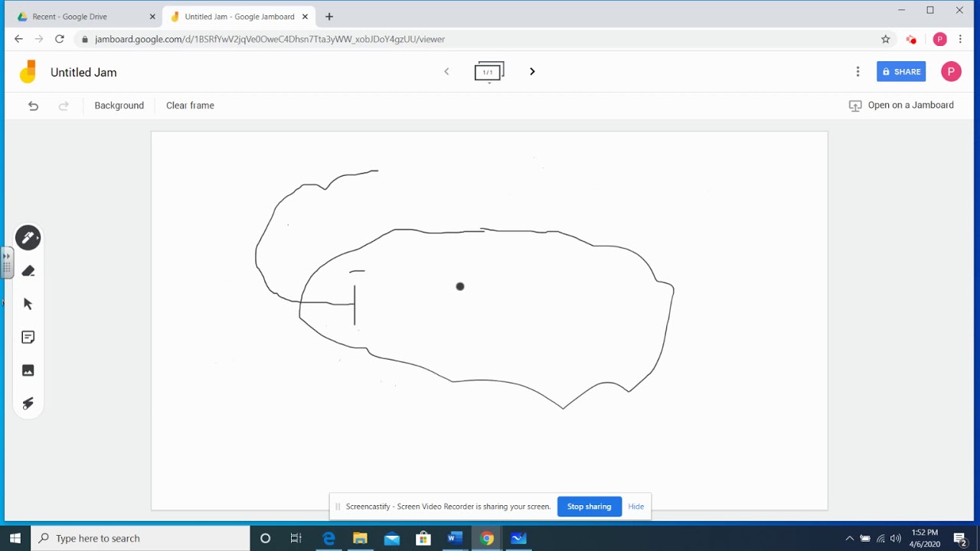Screen dimensions: 980x551
Task: Click Clear frame
Action: (x=190, y=106)
